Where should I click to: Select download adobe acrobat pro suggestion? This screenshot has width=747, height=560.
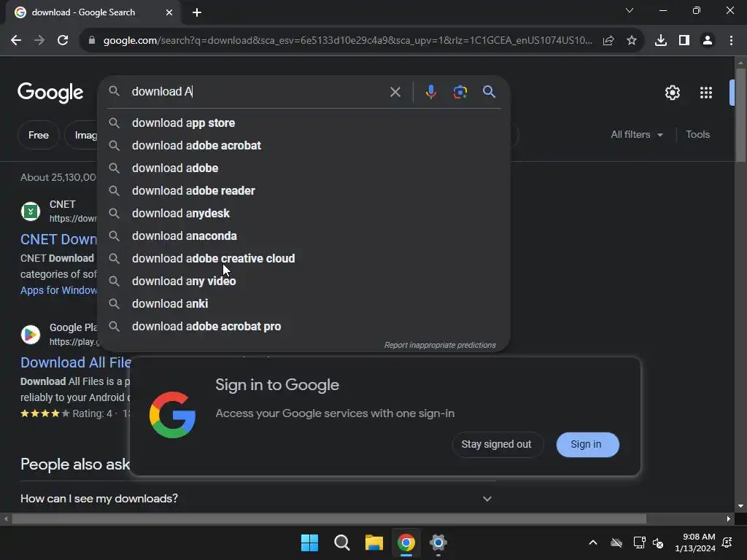(304, 326)
